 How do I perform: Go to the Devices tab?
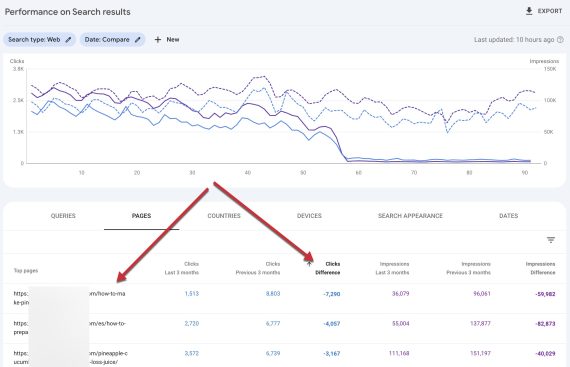point(309,216)
